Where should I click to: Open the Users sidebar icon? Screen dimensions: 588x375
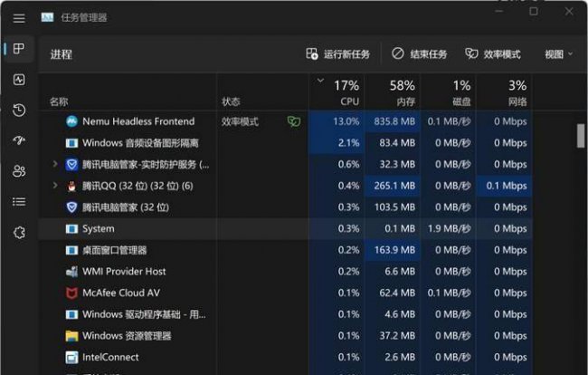point(19,171)
